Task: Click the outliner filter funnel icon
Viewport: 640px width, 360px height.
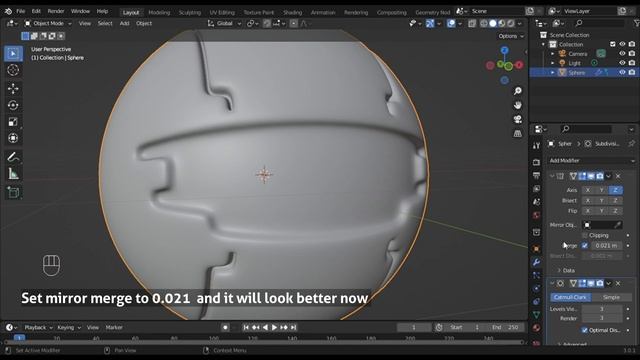Action: 636,23
